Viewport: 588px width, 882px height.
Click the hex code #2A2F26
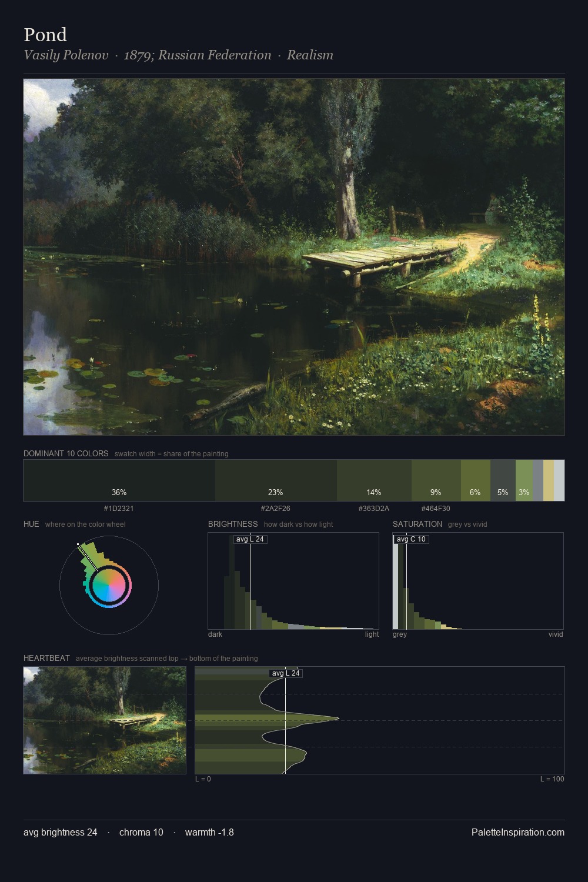(276, 509)
